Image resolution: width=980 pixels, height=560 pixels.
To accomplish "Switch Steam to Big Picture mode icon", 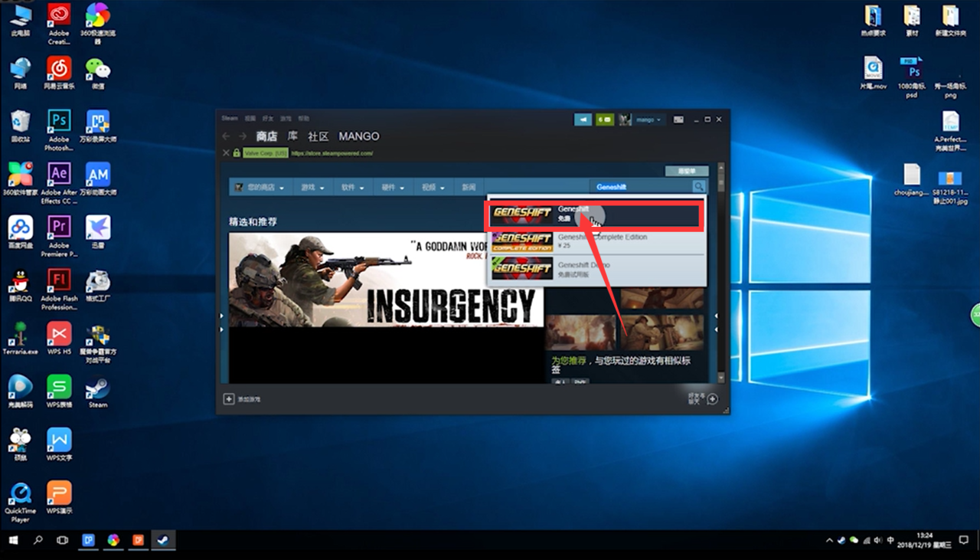I will pos(678,120).
